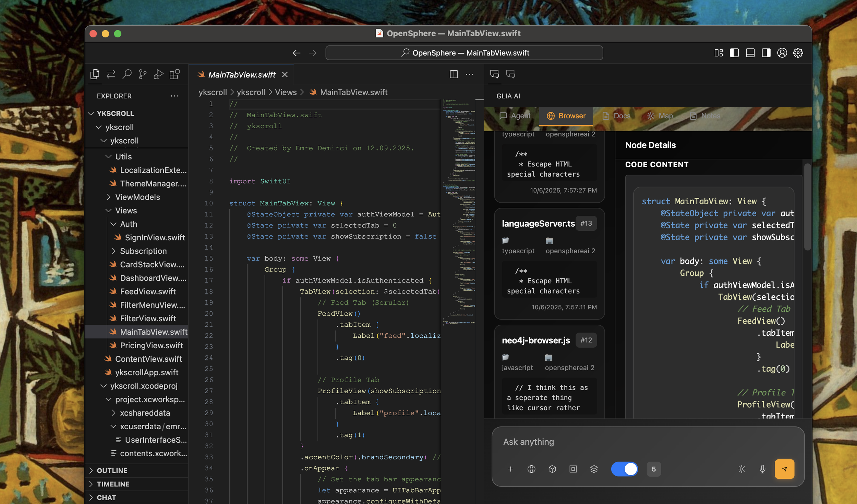
Task: Open Explorer More Actions ellipsis
Action: point(175,96)
